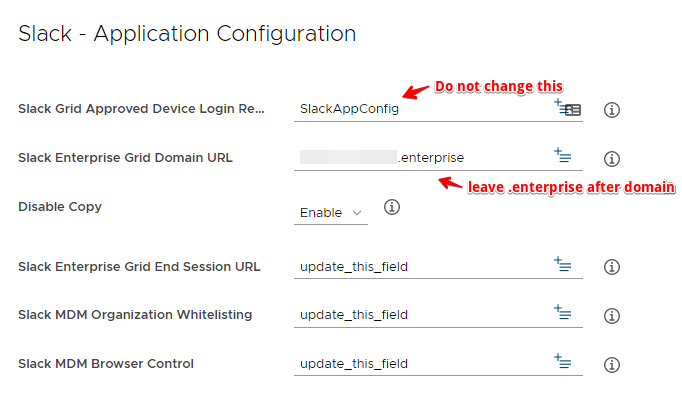Click the MDM Browser Control input field
Screen dimensions: 682x417
point(420,362)
